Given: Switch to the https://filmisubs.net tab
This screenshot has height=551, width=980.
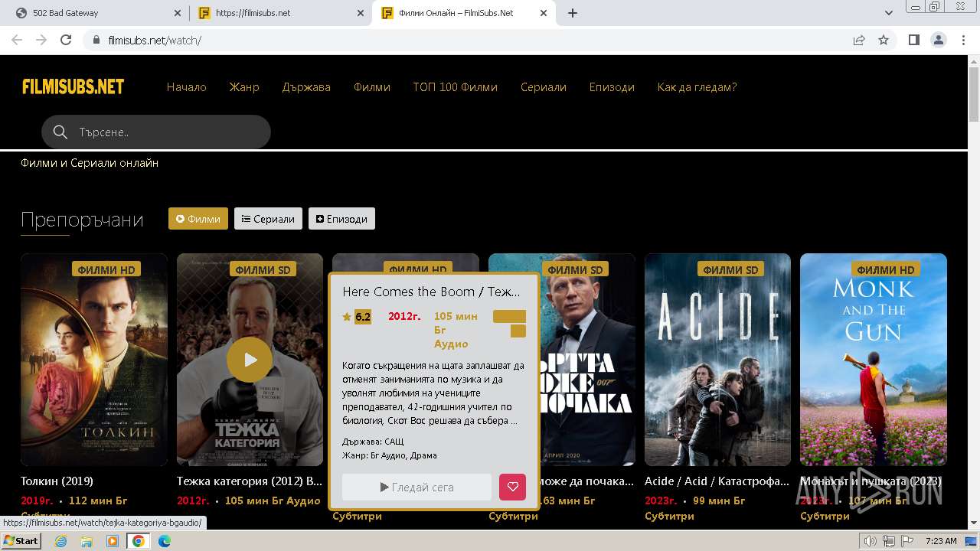Looking at the screenshot, I should click(x=279, y=13).
